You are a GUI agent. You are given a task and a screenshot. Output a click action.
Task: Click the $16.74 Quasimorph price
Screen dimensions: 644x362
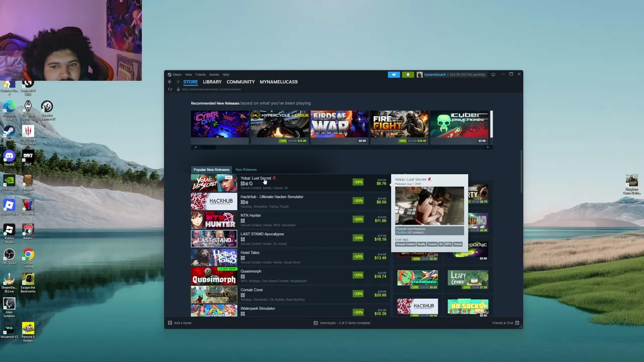(x=380, y=277)
